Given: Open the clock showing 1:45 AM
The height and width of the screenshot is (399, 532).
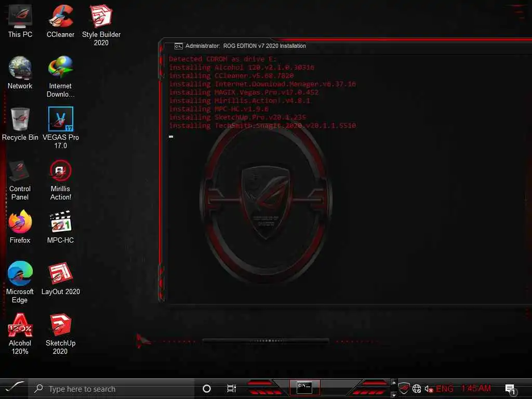Looking at the screenshot, I should point(476,389).
